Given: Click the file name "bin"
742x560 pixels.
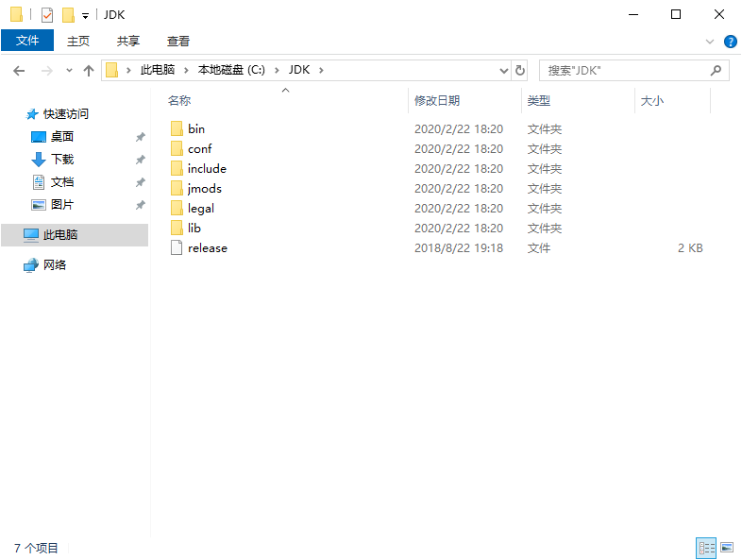Looking at the screenshot, I should pos(196,128).
